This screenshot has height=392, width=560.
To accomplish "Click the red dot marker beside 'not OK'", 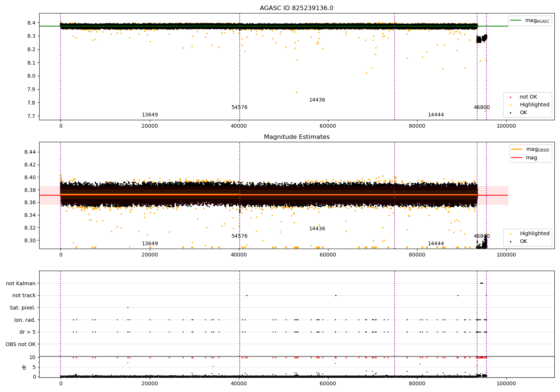I will click(x=510, y=97).
